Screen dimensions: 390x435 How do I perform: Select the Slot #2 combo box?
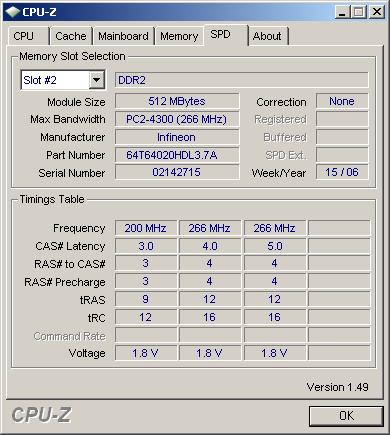[63, 80]
